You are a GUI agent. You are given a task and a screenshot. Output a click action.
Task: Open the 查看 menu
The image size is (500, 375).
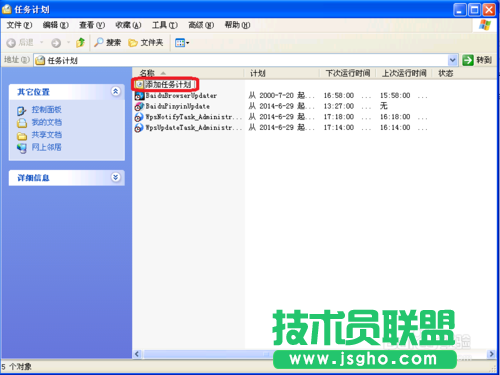92,25
